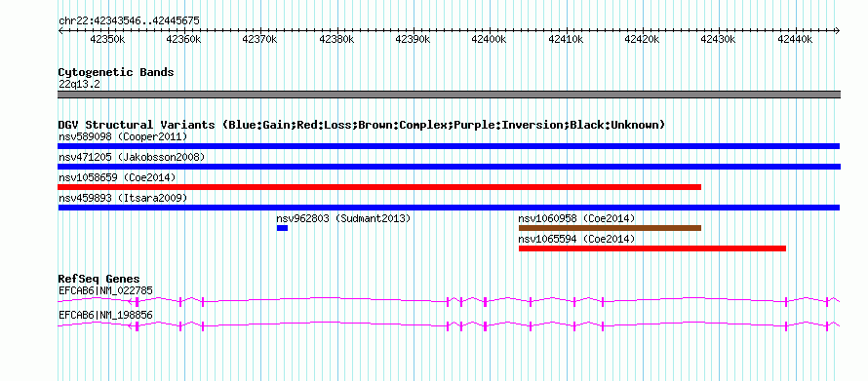Click the 22q13.2 cytogenetic band bar
Viewport: 868px width, 381px height.
tap(449, 95)
